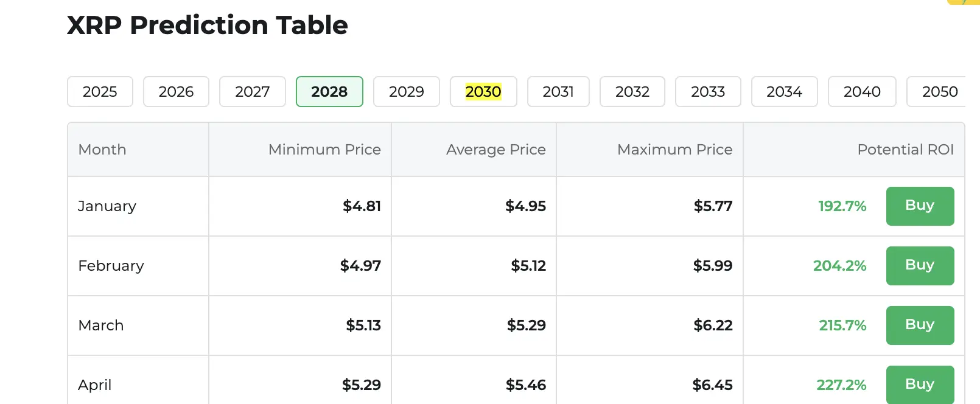Switch to the 2026 tab

[176, 92]
